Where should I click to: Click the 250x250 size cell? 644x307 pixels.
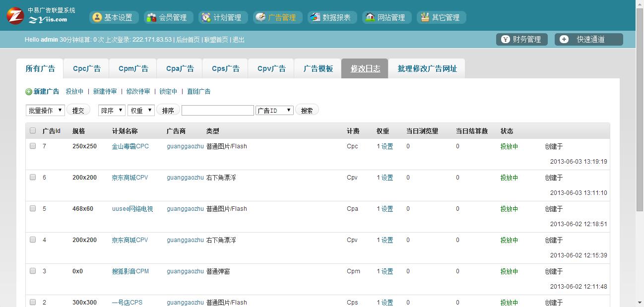pos(85,146)
